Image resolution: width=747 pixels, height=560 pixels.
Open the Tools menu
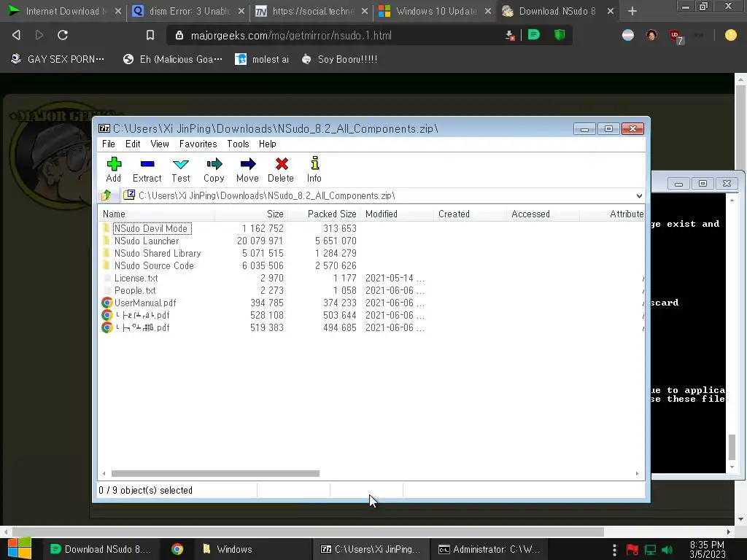click(x=239, y=144)
